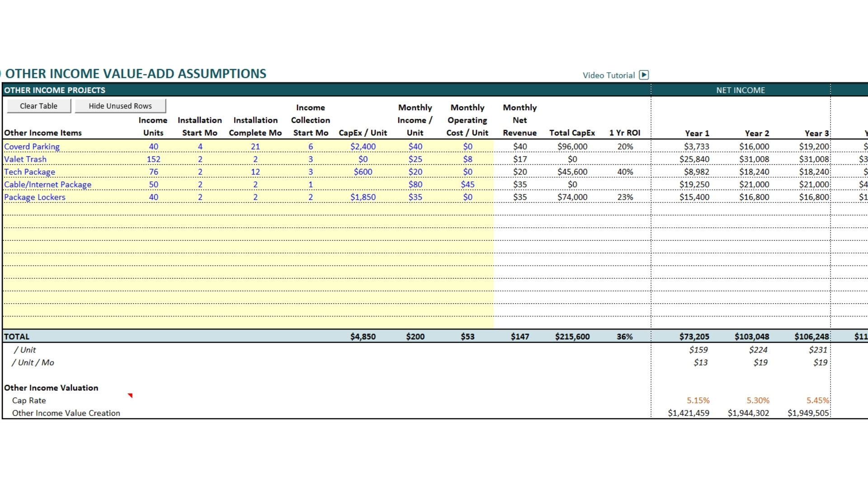Click the Package Lockers item name
This screenshot has height=488, width=868.
coord(35,197)
